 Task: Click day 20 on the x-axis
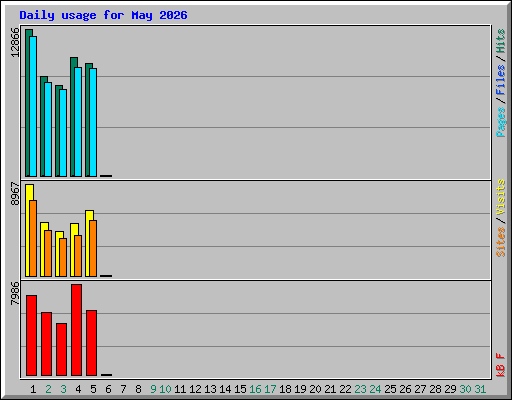click(x=315, y=389)
